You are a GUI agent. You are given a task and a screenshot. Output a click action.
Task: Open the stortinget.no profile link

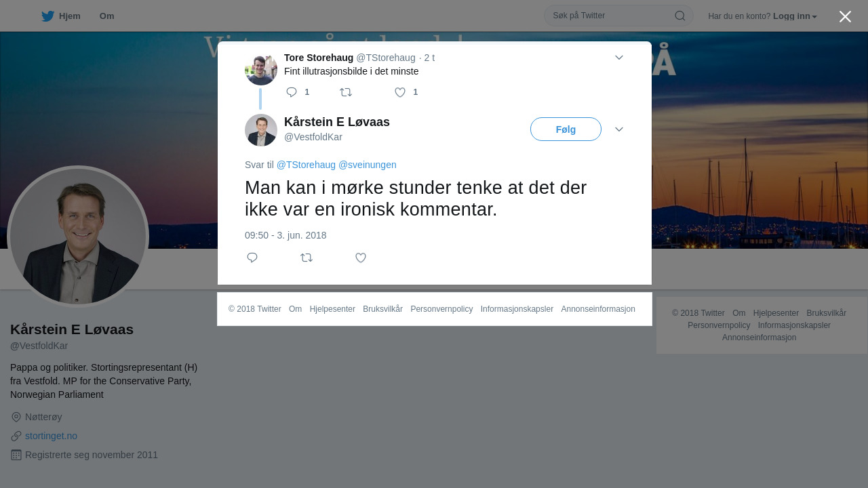51,436
